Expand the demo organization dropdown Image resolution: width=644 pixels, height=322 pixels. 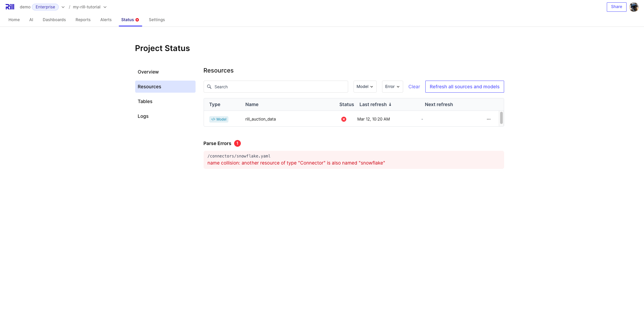coord(63,7)
